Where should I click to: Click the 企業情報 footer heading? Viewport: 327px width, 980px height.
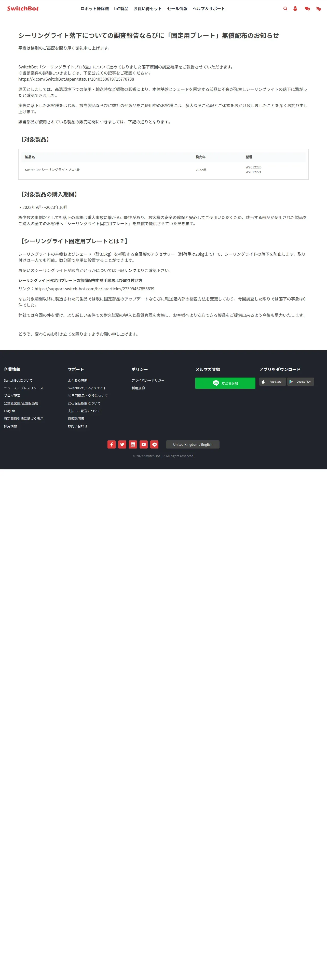[12, 369]
